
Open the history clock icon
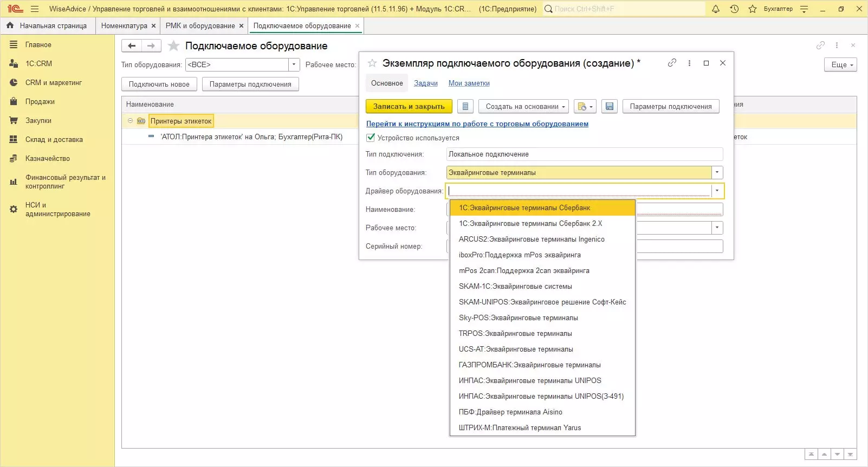point(734,9)
